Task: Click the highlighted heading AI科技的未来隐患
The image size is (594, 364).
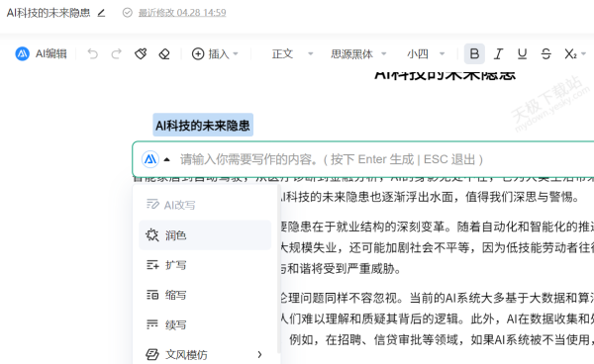Action: [203, 125]
